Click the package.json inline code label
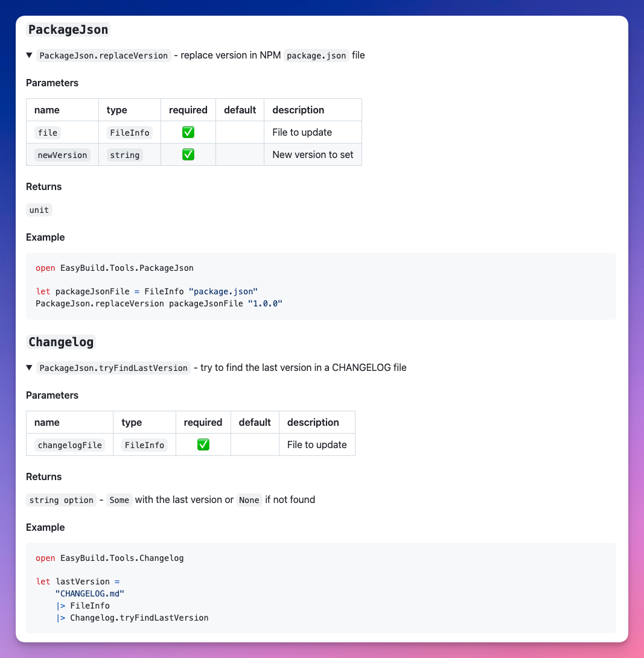Image resolution: width=644 pixels, height=658 pixels. pyautogui.click(x=316, y=55)
